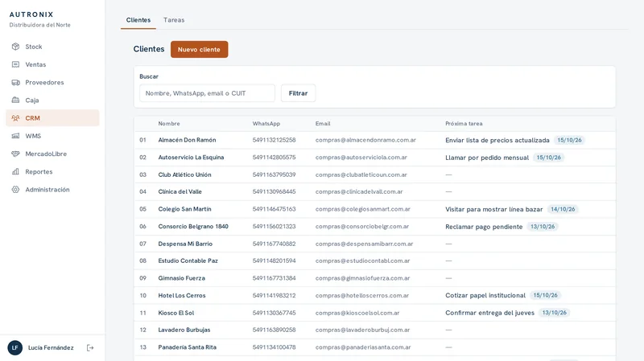This screenshot has height=361, width=644.
Task: Open MercadoLibre in the sidebar menu
Action: pos(52,154)
